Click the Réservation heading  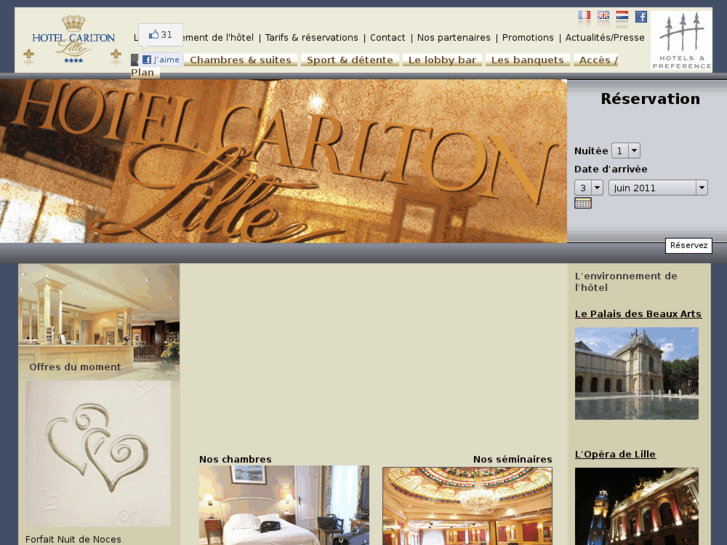[650, 98]
